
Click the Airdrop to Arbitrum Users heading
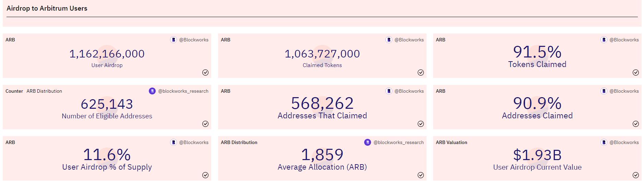[47, 8]
